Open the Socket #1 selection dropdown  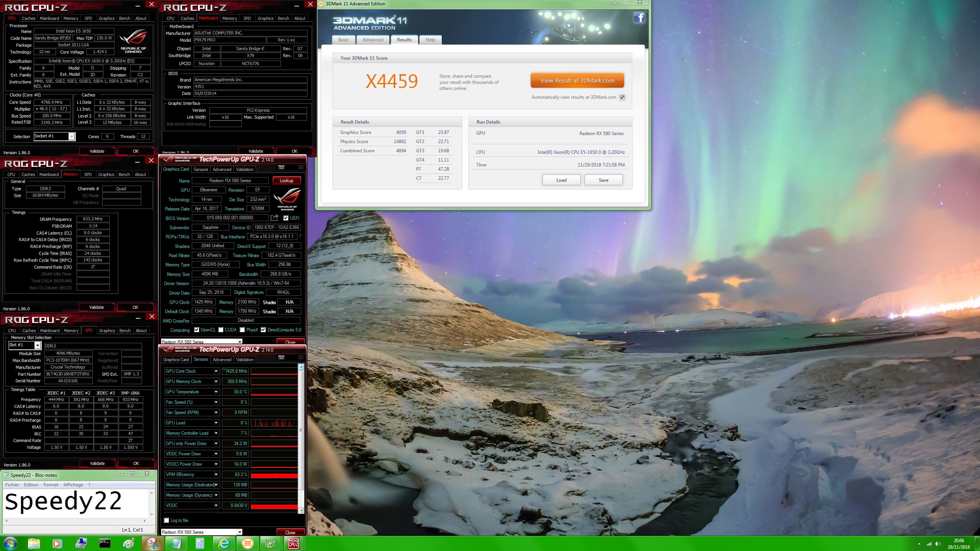pyautogui.click(x=54, y=136)
